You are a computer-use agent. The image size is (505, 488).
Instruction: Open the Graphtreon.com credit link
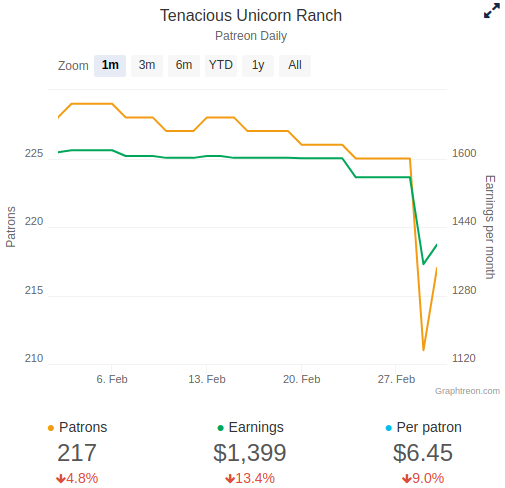467,391
